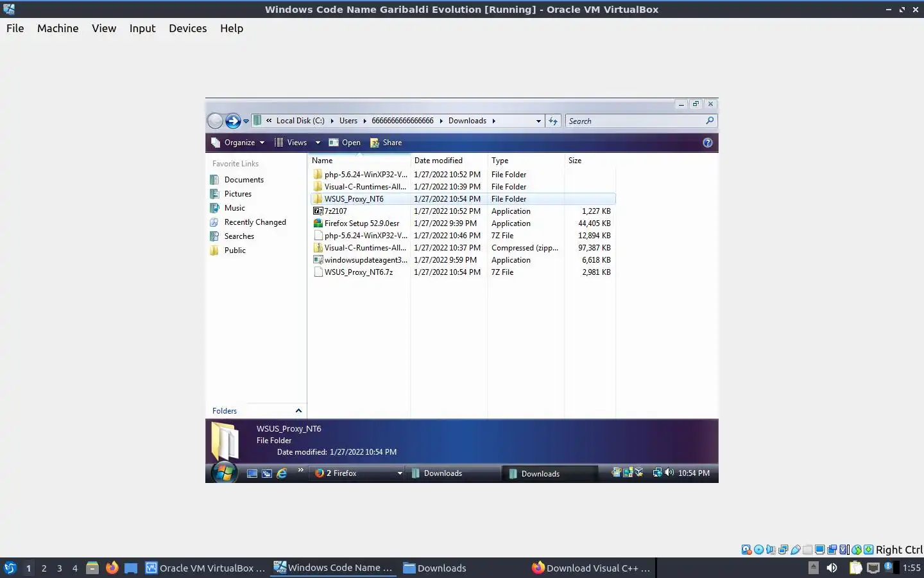Viewport: 924px width, 578px height.
Task: Expand the Folders pane chevron
Action: [298, 411]
